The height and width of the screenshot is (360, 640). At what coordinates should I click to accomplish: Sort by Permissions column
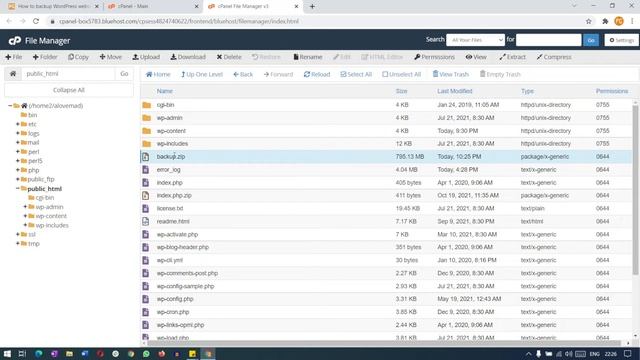(x=611, y=91)
